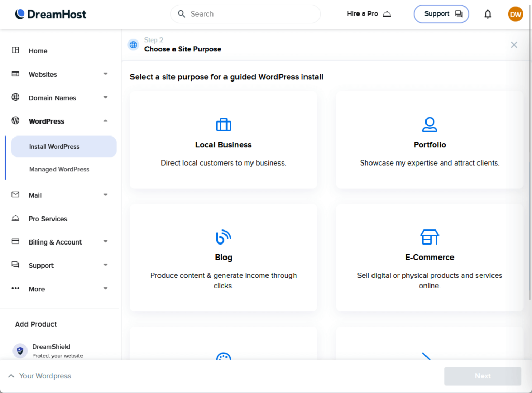Click the Hire a Pro link
The image size is (532, 393).
(x=369, y=14)
